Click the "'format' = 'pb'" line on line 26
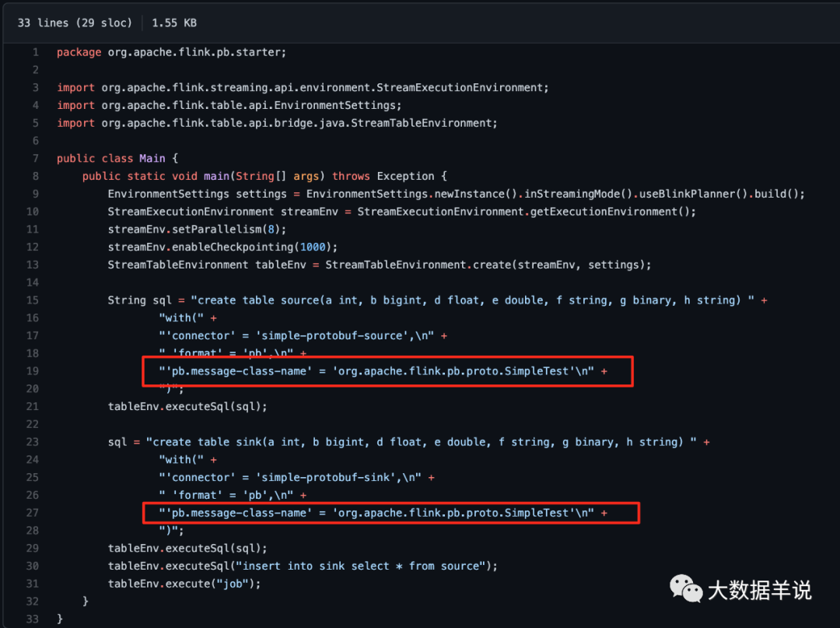 (x=233, y=495)
